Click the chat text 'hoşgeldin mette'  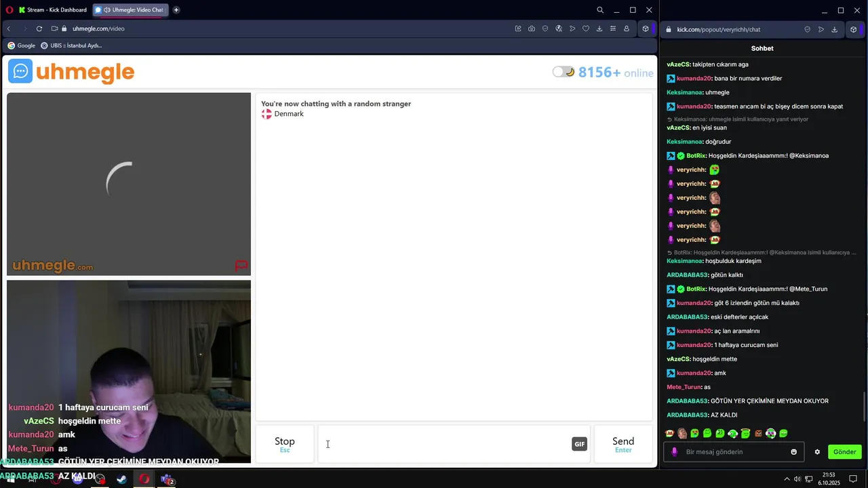pyautogui.click(x=715, y=359)
